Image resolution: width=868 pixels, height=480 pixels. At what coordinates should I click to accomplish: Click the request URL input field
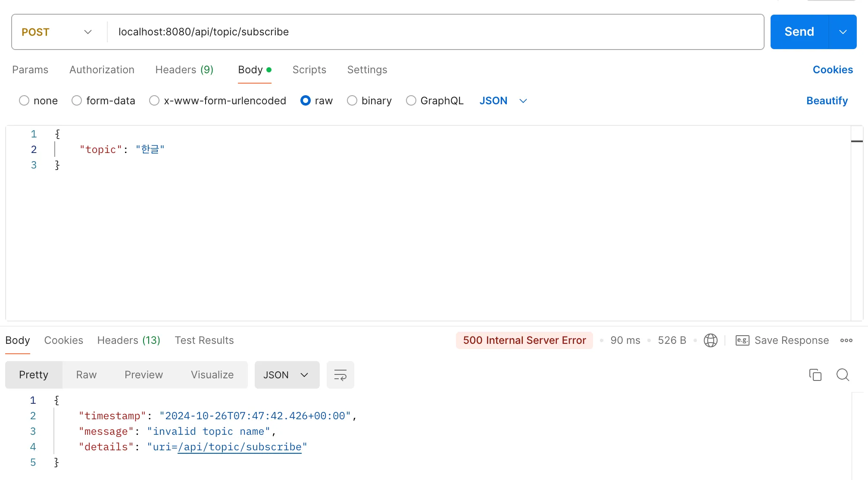431,32
